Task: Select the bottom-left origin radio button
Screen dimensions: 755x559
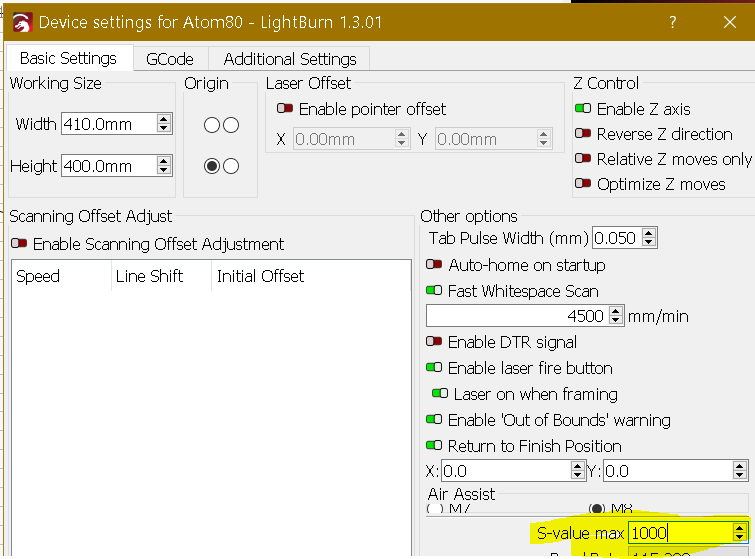Action: [212, 166]
